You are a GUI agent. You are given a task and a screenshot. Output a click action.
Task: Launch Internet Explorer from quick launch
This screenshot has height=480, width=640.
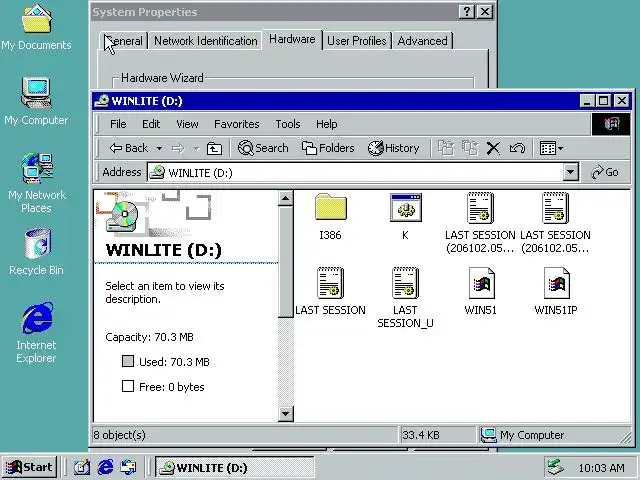(x=105, y=467)
